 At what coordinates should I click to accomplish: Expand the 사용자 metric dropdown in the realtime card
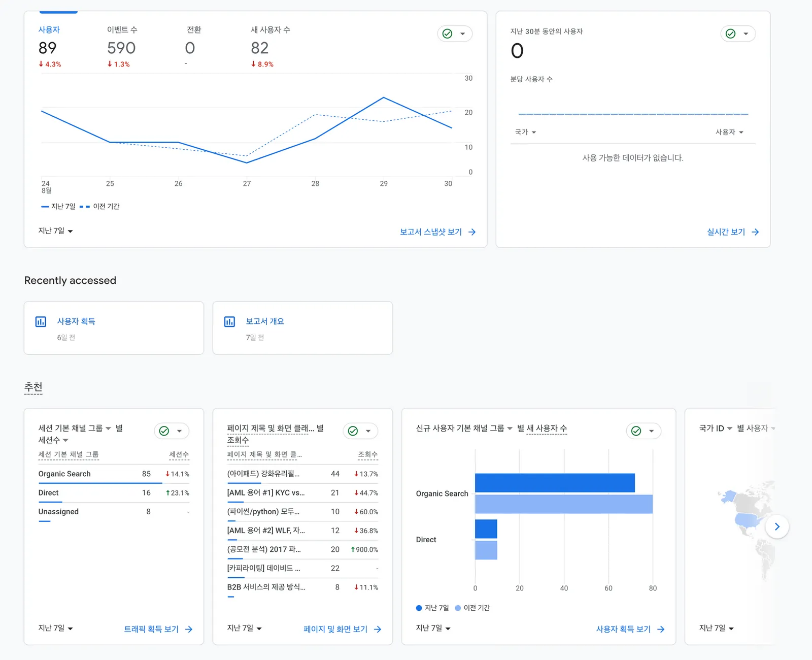(729, 132)
